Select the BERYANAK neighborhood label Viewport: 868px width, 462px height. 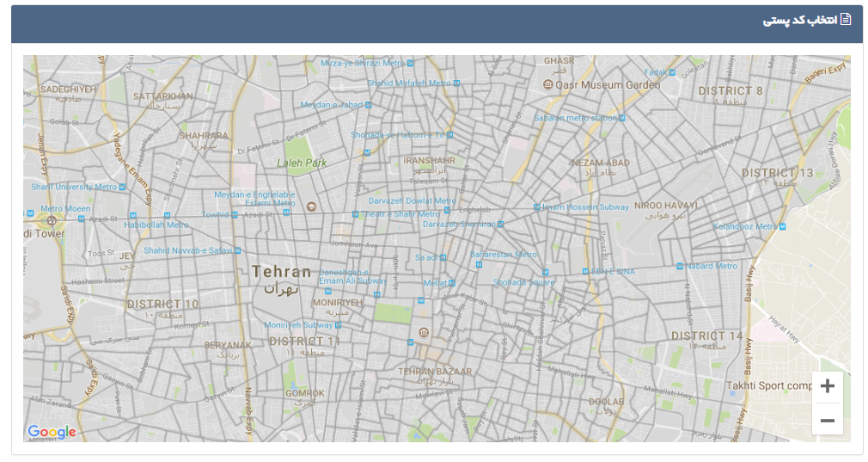click(228, 345)
